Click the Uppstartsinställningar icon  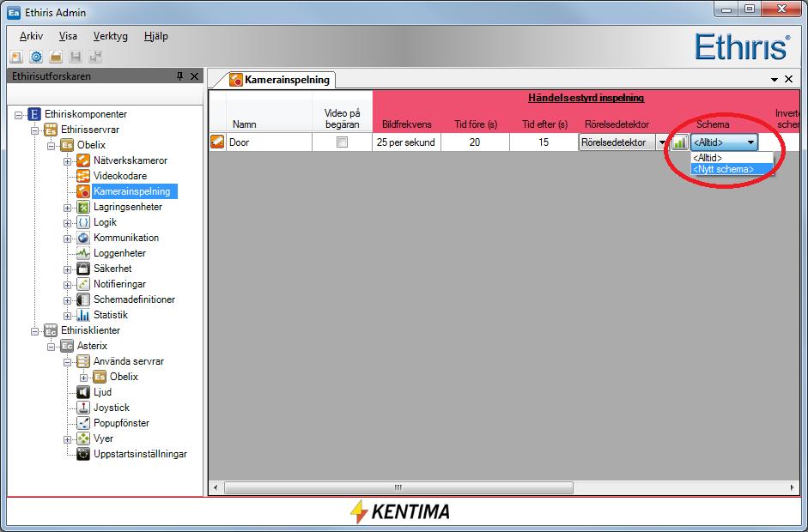tap(83, 454)
